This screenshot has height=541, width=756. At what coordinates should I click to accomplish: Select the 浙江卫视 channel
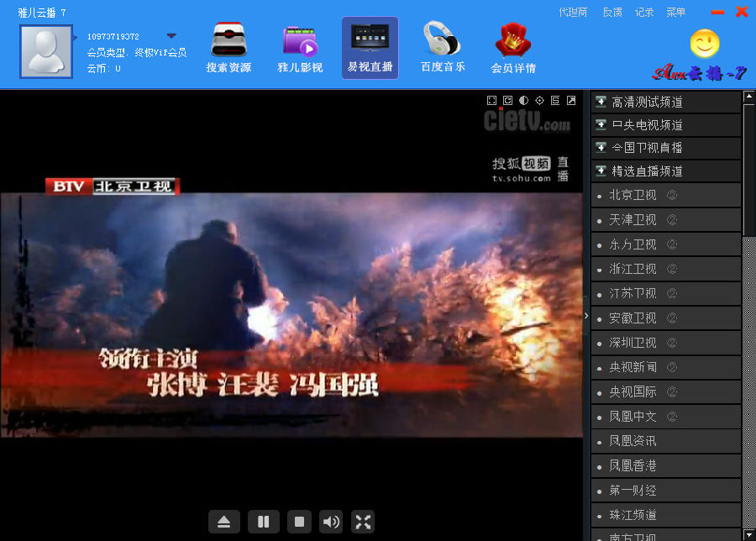666,269
